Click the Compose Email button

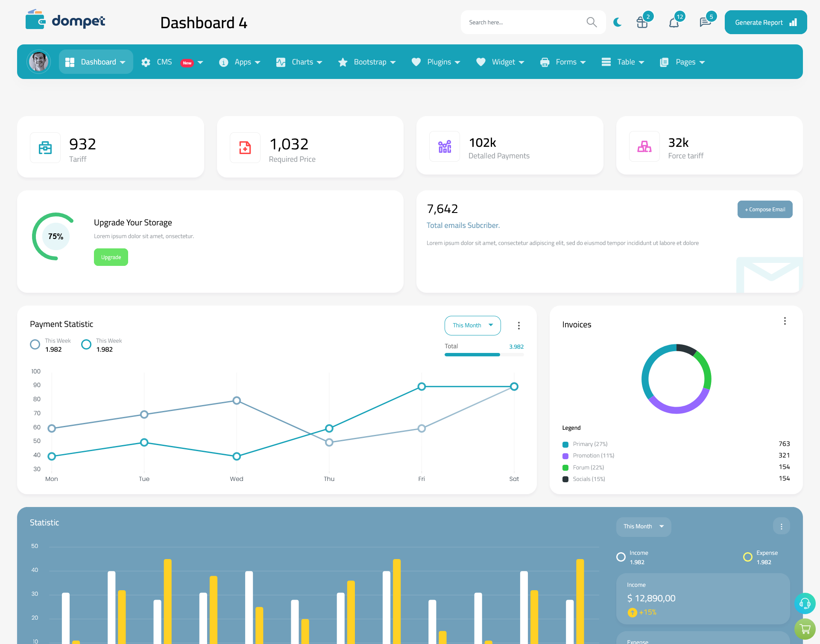pos(764,210)
